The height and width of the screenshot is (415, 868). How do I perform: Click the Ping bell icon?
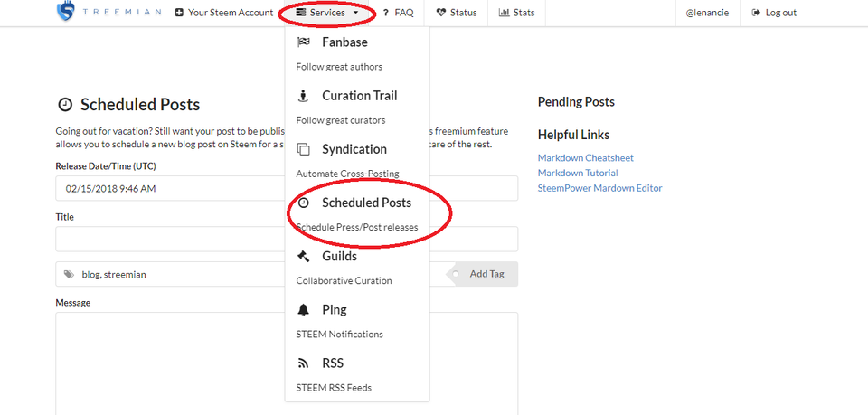tap(303, 310)
